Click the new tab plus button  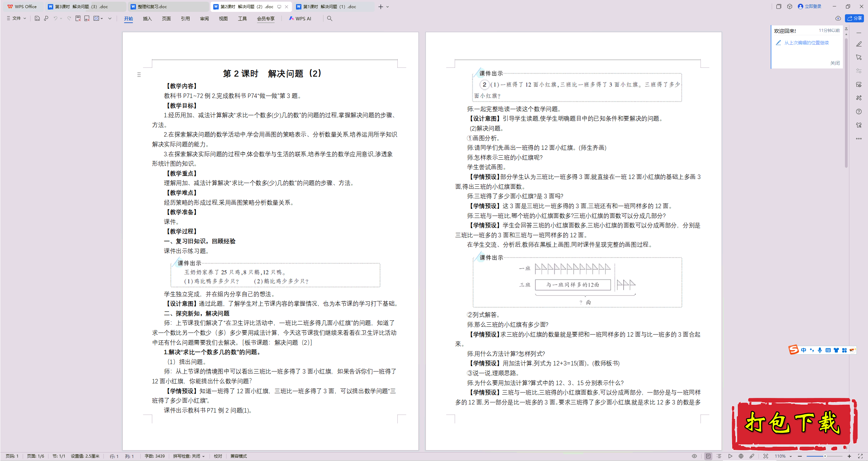(381, 7)
